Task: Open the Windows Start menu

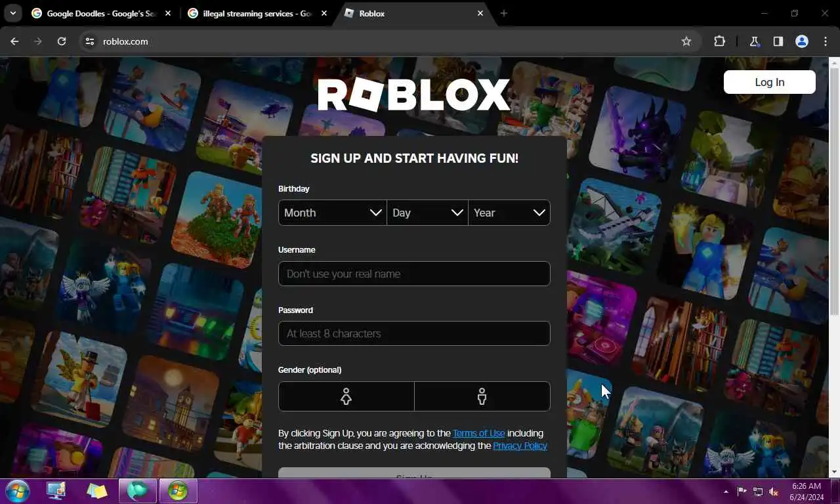Action: click(16, 491)
